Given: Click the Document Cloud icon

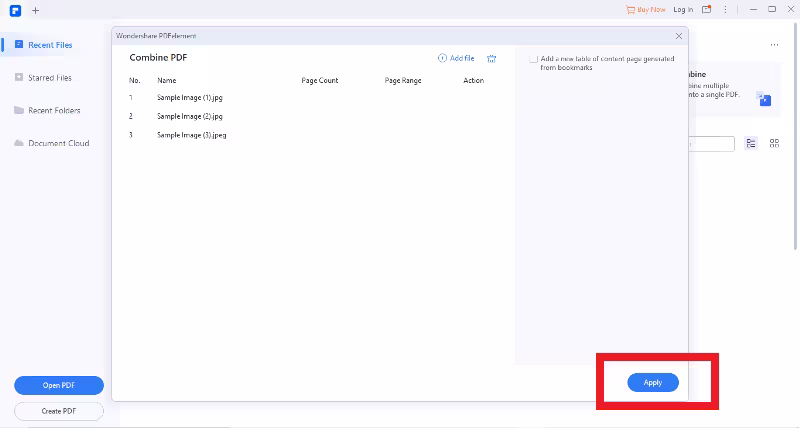Looking at the screenshot, I should 19,143.
